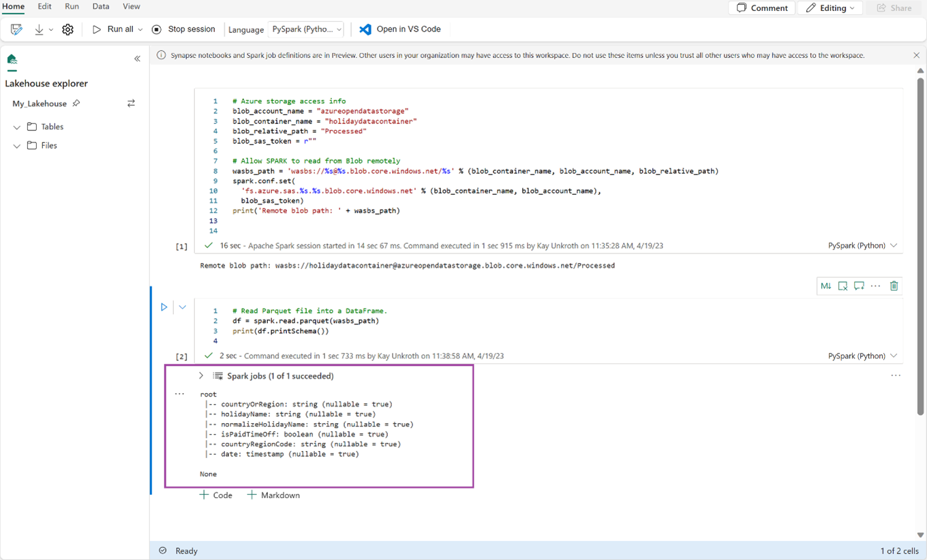Click the Share button
Image resolution: width=927 pixels, height=560 pixels.
(894, 7)
